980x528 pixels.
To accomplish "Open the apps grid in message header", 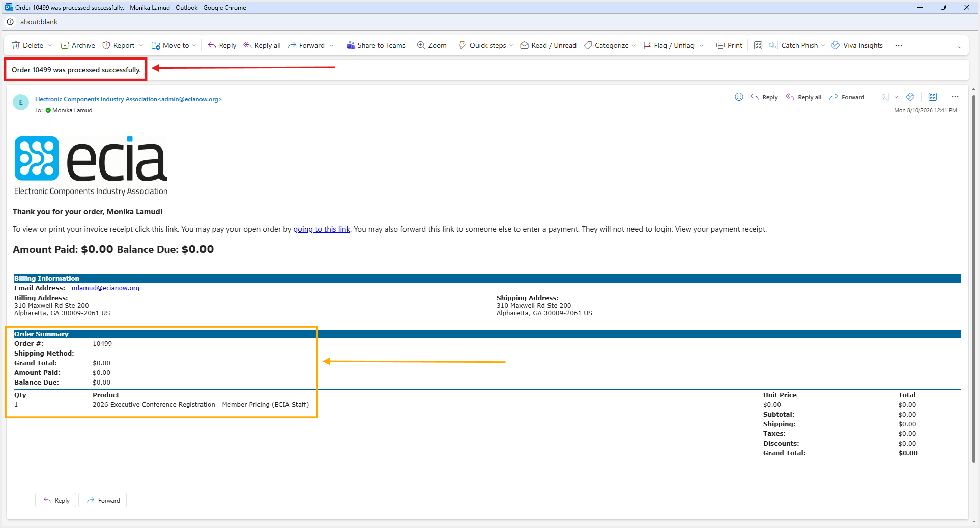I will click(933, 97).
